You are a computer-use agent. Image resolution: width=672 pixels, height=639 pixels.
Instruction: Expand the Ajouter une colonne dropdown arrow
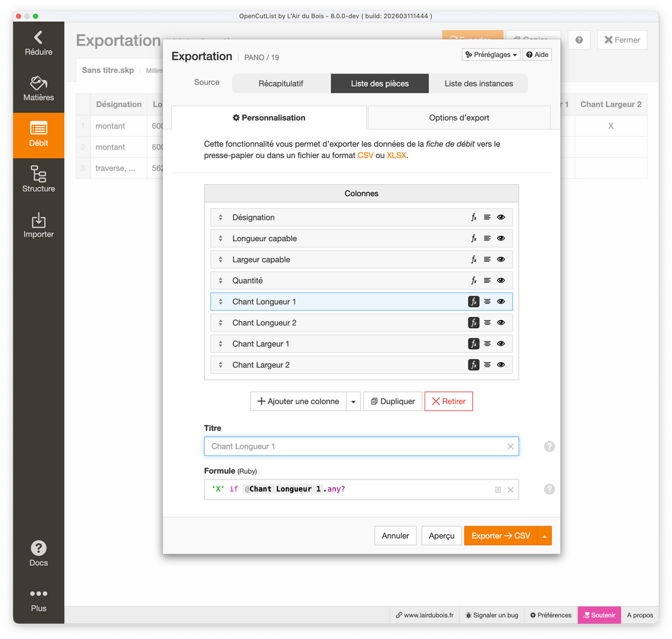click(354, 402)
